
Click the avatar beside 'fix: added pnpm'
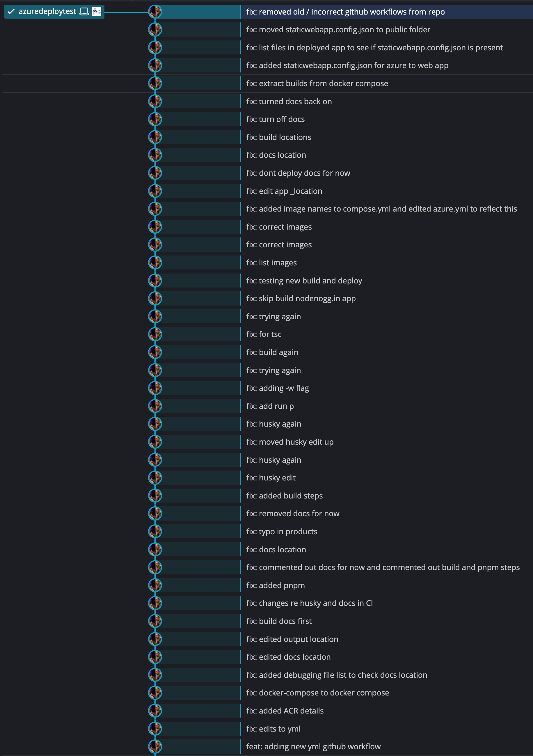(155, 585)
